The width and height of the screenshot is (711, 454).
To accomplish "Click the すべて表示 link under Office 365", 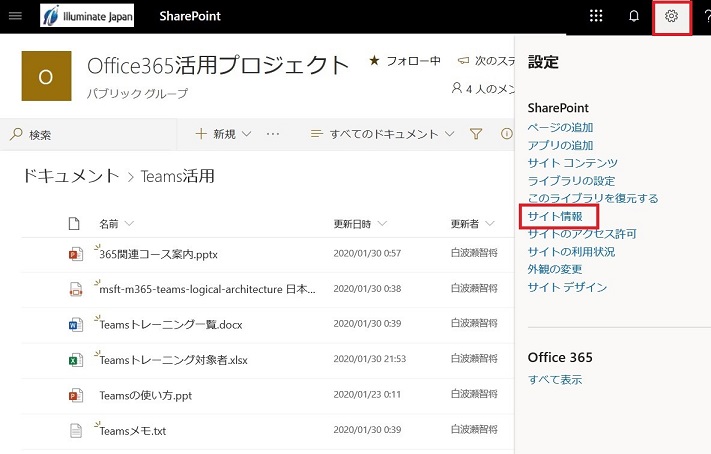I will click(x=554, y=379).
